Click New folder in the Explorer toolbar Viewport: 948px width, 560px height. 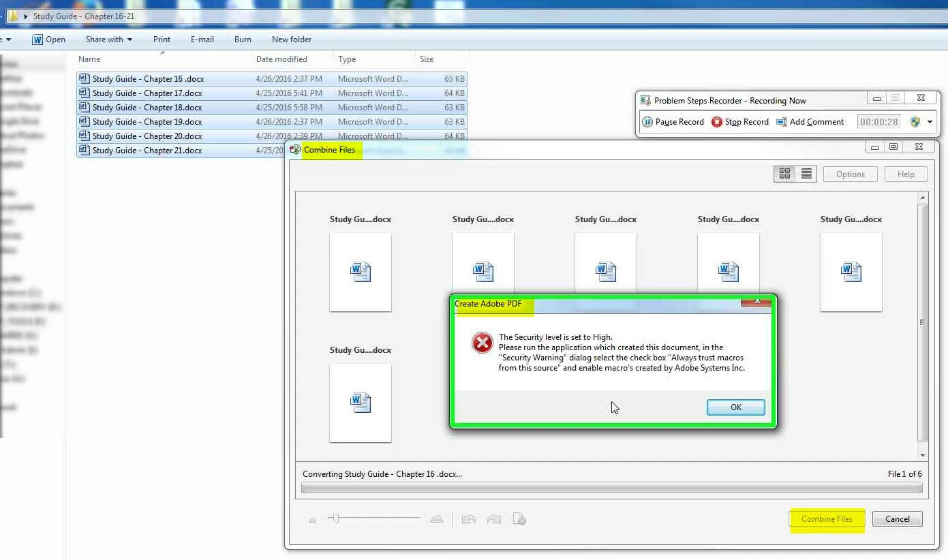pyautogui.click(x=292, y=40)
